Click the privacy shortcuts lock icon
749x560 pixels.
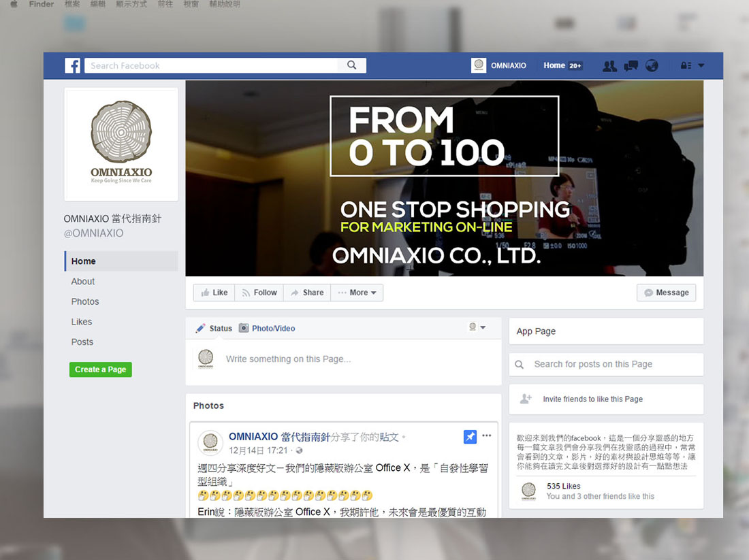(x=686, y=65)
